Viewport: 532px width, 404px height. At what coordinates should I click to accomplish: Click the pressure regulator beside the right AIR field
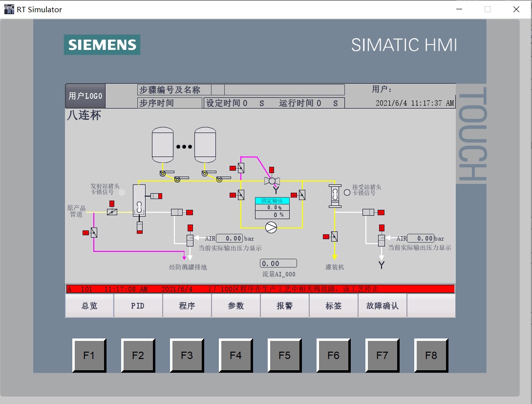(x=382, y=240)
